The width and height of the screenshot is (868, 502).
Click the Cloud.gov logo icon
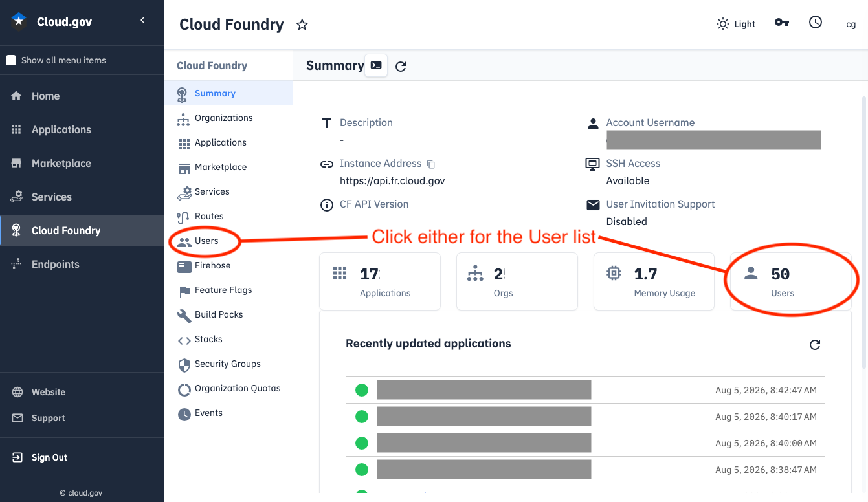click(19, 21)
